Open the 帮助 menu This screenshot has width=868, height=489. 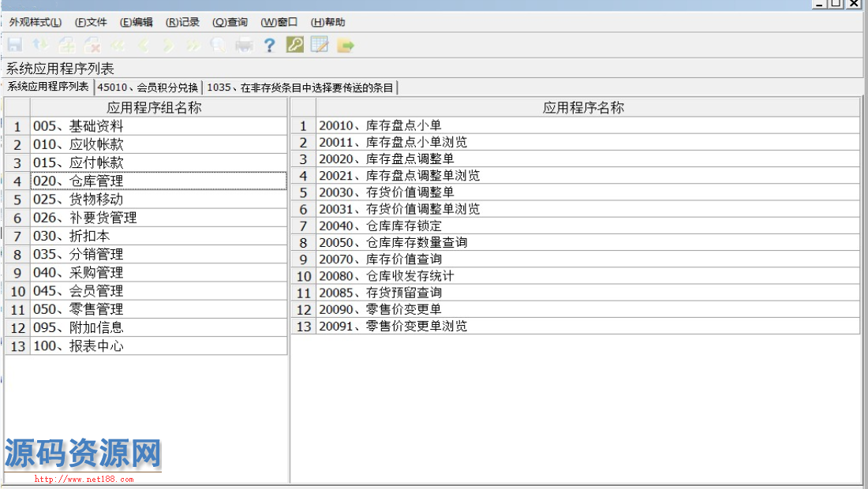(327, 22)
